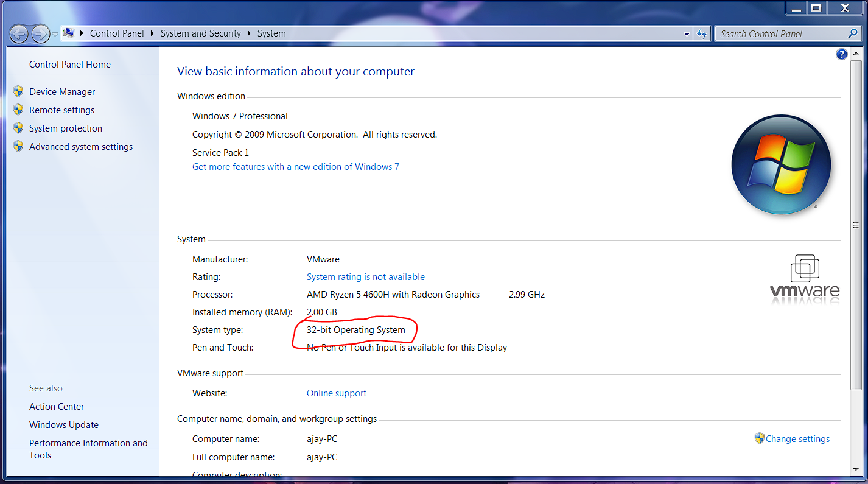This screenshot has height=484, width=868.
Task: Maximize the System window
Action: (x=816, y=8)
